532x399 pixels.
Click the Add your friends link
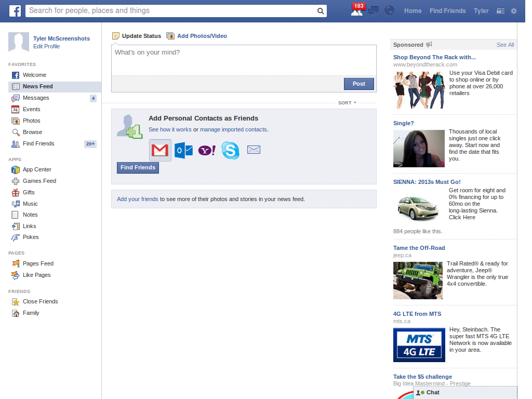137,199
